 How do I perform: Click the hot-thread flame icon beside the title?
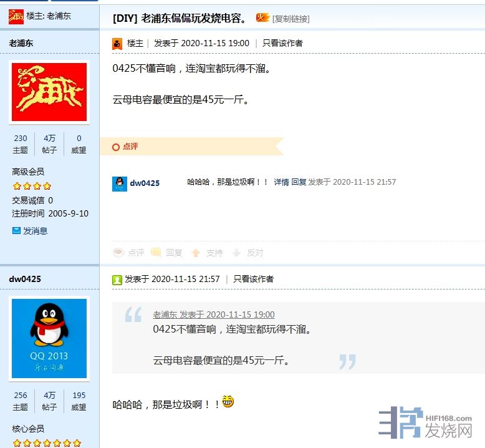262,17
